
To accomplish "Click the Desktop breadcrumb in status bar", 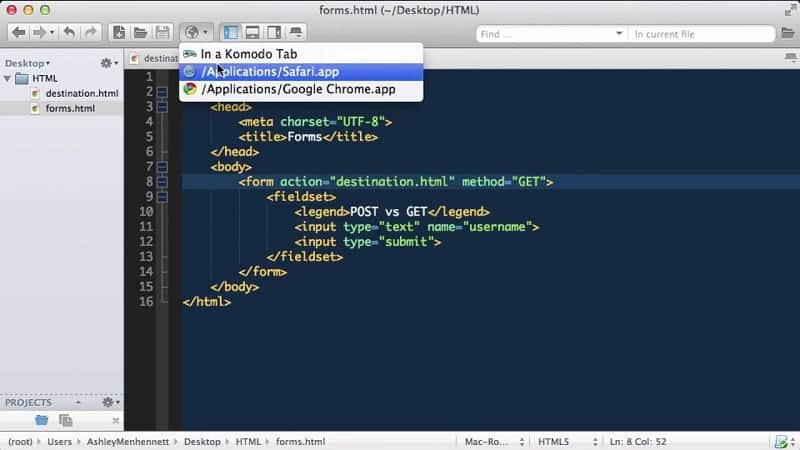I will point(202,442).
